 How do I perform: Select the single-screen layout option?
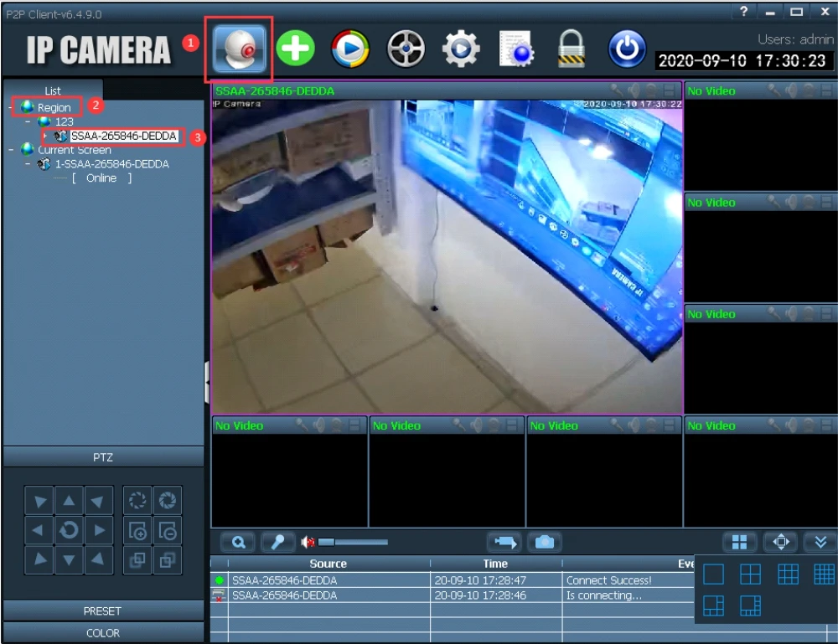(x=713, y=574)
